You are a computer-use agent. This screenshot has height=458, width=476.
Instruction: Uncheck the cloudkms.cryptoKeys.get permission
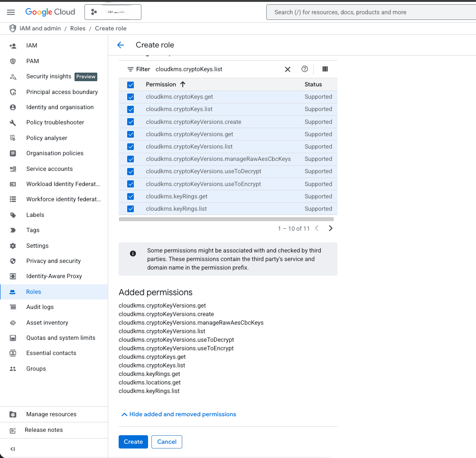[130, 97]
